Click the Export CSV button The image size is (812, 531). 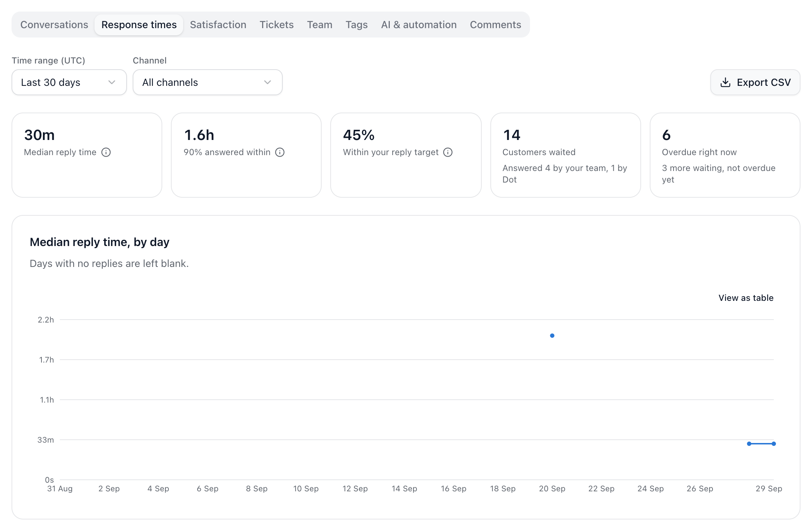point(755,82)
